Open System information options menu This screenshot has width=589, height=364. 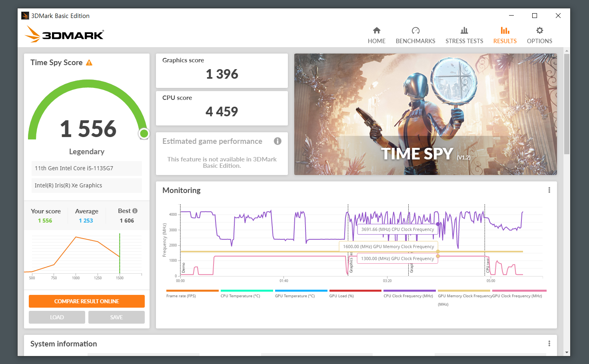(x=549, y=344)
